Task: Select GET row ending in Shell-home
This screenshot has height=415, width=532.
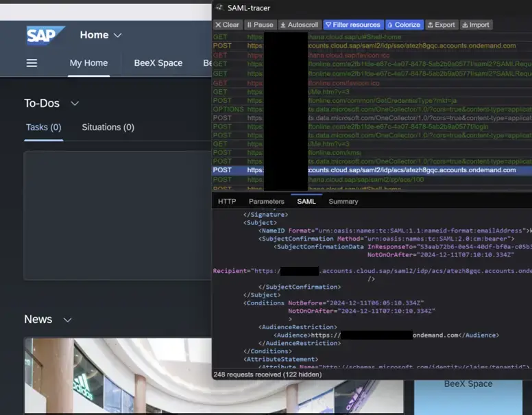Action: [x=372, y=36]
